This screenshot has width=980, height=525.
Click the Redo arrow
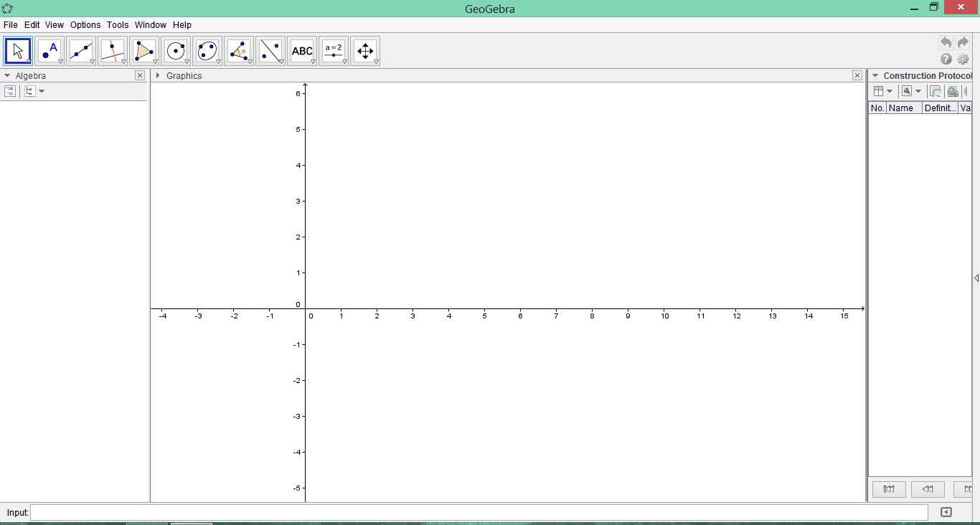coord(963,43)
